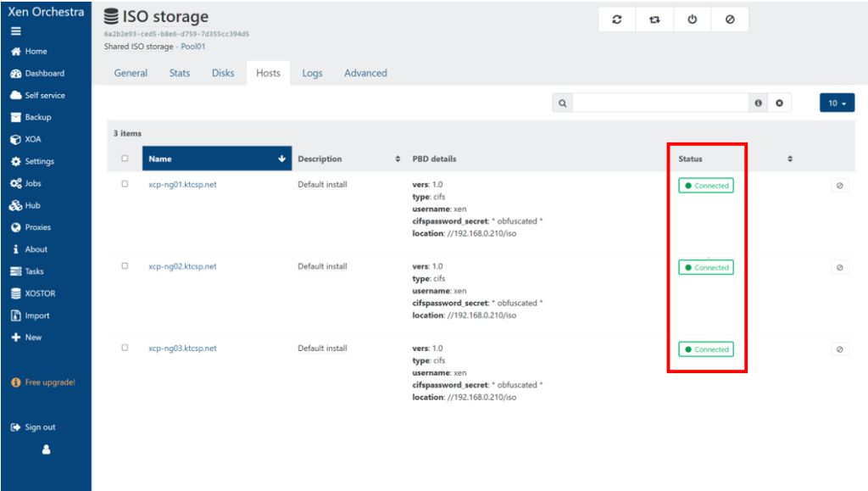Disconnect host xcp-ng01.ktcsp.net using row icon
868x491 pixels.
pos(839,186)
